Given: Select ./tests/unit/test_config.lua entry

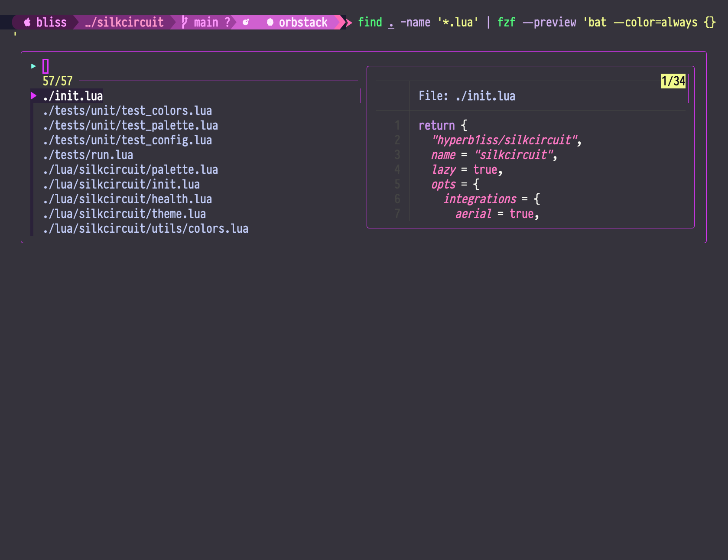Looking at the screenshot, I should pos(127,140).
